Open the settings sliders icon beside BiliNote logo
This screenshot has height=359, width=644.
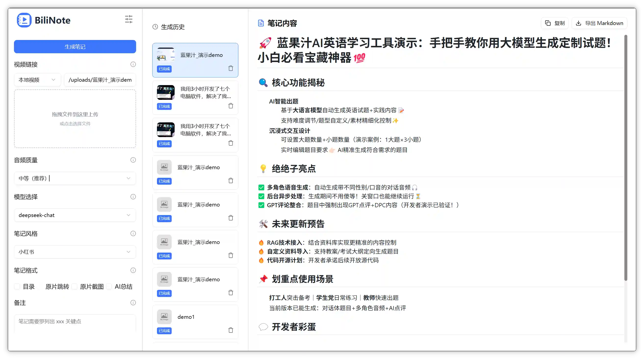pyautogui.click(x=129, y=19)
